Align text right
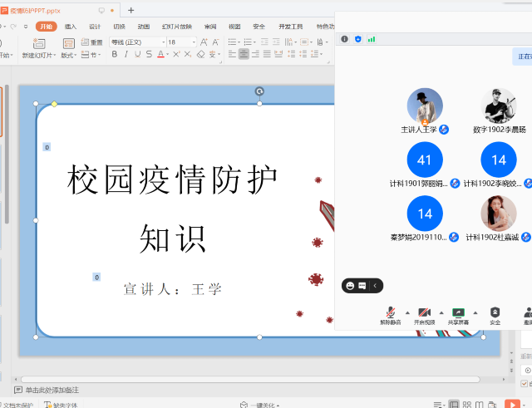 tap(255, 54)
